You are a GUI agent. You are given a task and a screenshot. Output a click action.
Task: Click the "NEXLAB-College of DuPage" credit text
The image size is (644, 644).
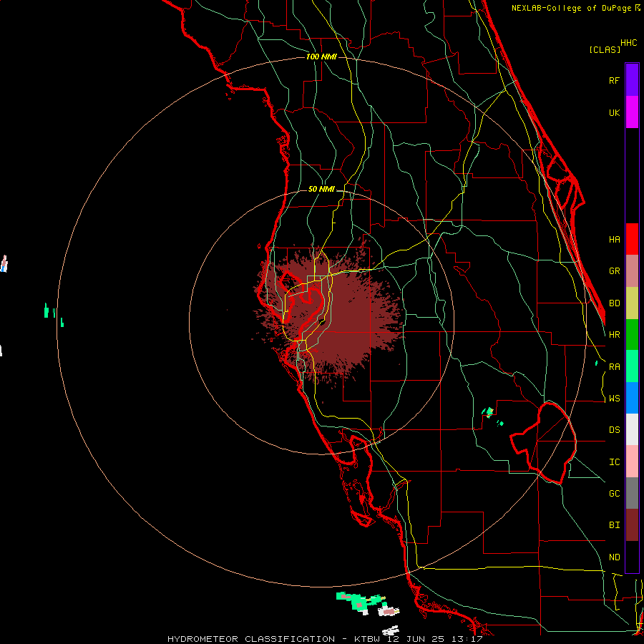click(x=571, y=8)
